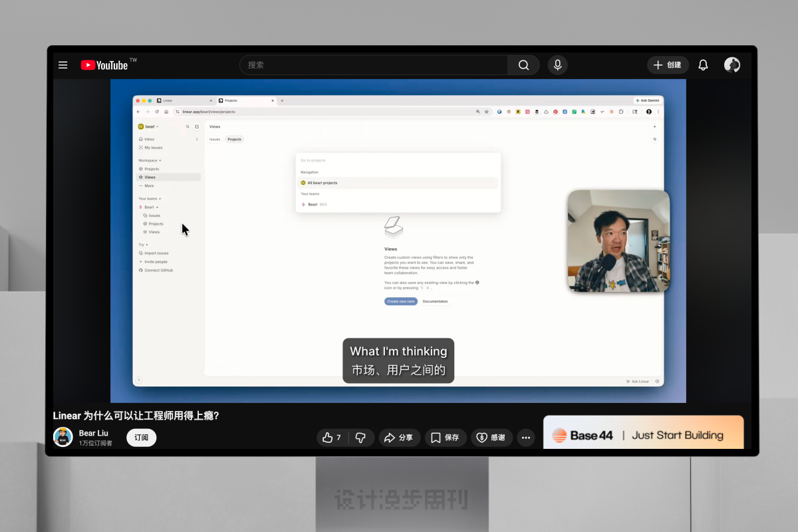The image size is (798, 532).
Task: Collapse the Workspace section
Action: [x=150, y=160]
